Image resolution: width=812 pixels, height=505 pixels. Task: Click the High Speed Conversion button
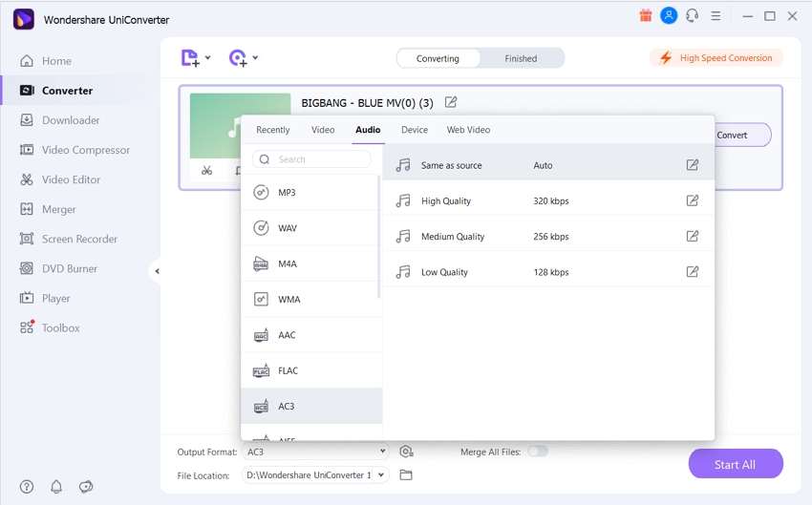click(716, 58)
